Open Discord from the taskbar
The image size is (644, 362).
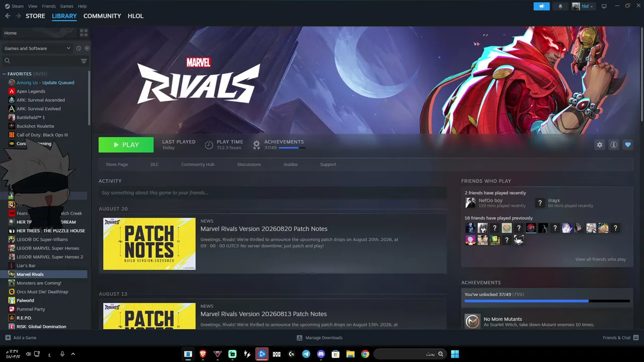click(x=321, y=354)
